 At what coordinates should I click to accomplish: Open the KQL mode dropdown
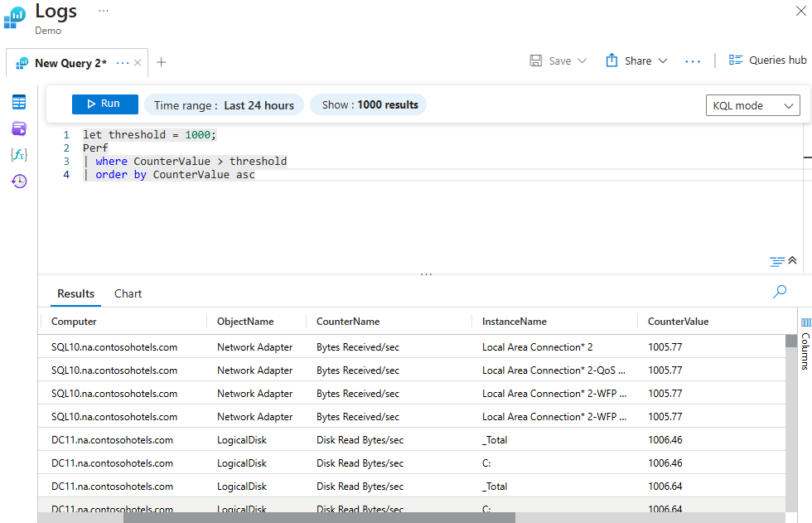(x=753, y=105)
